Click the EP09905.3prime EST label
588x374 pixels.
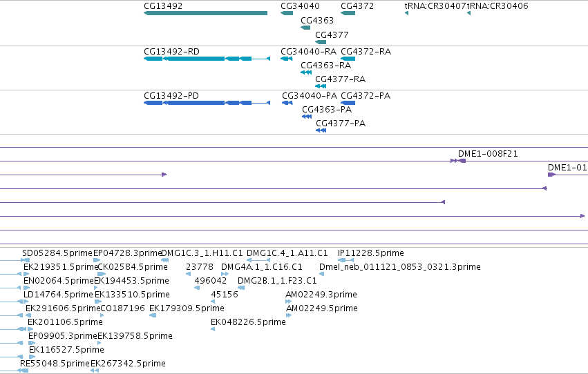[63, 336]
